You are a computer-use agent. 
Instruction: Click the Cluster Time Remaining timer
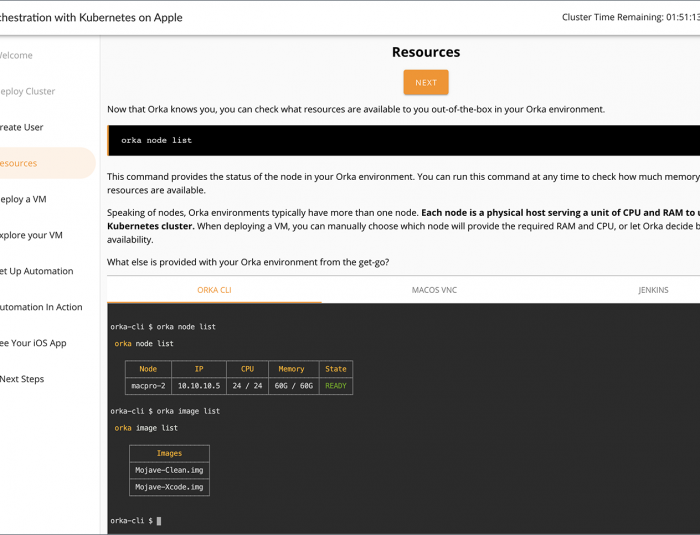coord(630,17)
